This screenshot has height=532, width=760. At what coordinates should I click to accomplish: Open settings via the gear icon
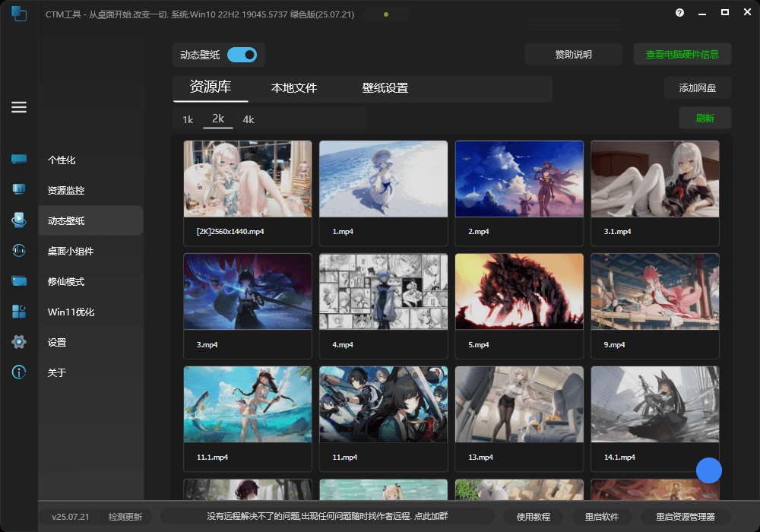point(19,342)
